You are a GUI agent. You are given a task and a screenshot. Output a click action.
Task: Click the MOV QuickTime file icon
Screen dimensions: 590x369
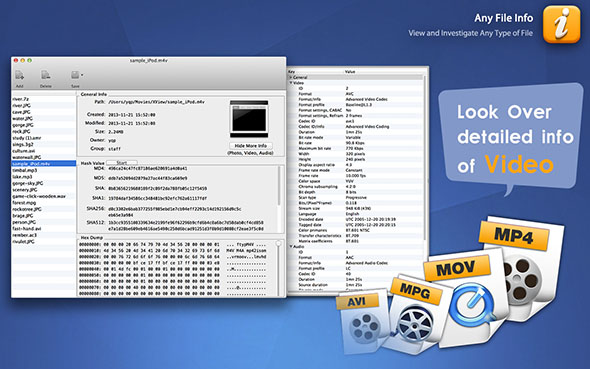point(468,297)
